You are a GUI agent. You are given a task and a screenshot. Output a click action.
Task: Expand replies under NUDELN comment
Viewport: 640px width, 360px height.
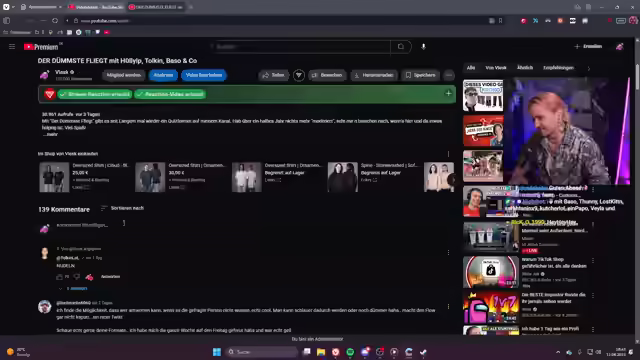pos(73,289)
